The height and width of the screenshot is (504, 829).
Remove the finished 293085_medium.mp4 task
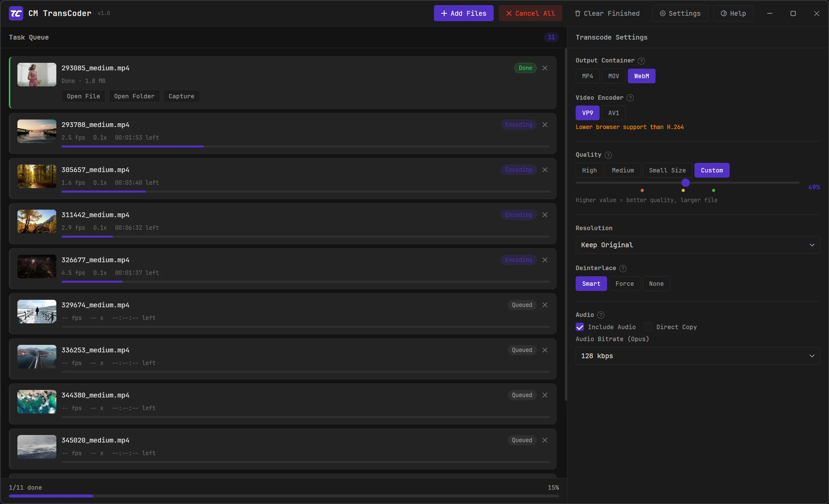tap(545, 68)
